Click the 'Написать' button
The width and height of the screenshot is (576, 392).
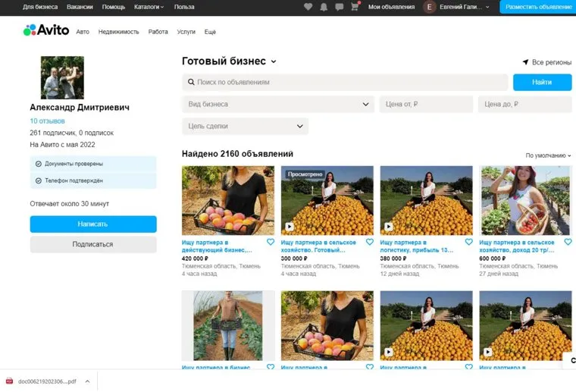click(93, 224)
